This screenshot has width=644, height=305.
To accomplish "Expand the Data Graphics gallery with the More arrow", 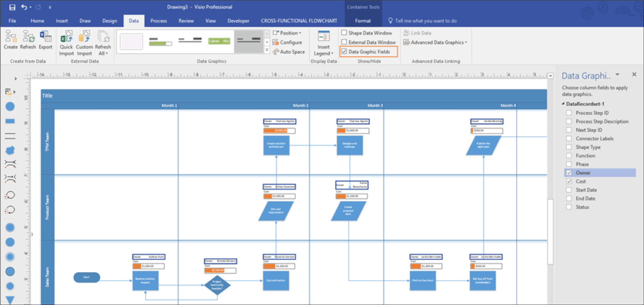I will point(267,50).
